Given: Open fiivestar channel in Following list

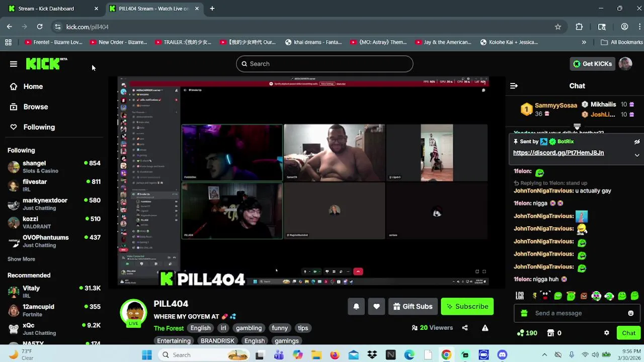Looking at the screenshot, I should (54, 185).
